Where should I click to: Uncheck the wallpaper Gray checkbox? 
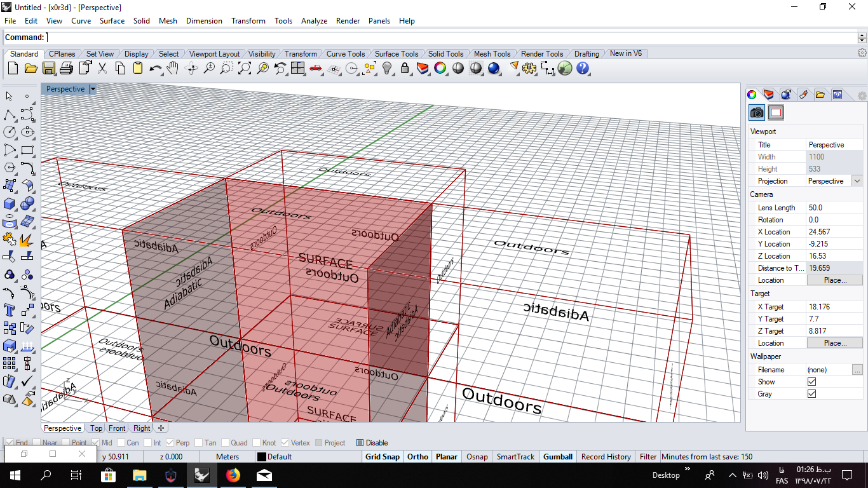811,394
